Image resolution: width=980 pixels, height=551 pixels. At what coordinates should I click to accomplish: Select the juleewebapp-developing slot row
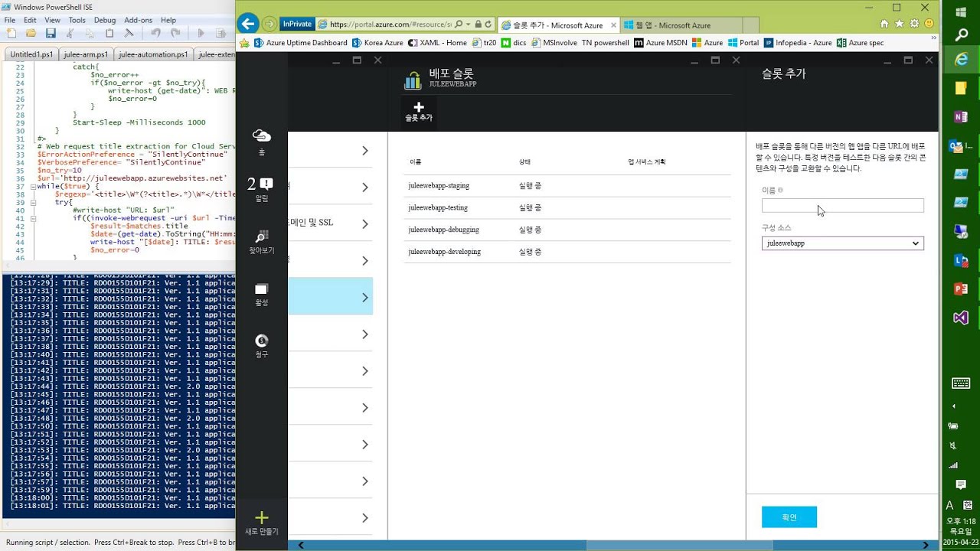point(567,252)
